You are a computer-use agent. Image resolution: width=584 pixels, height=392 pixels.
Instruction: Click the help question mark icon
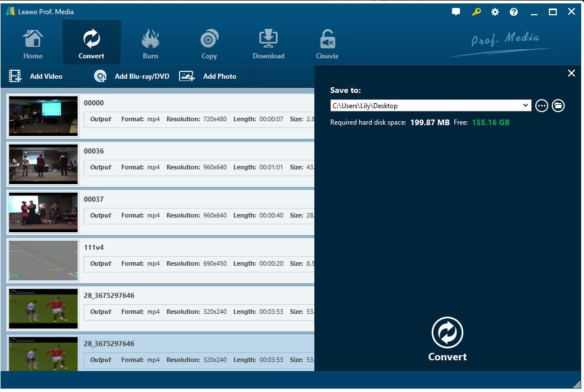[x=513, y=11]
